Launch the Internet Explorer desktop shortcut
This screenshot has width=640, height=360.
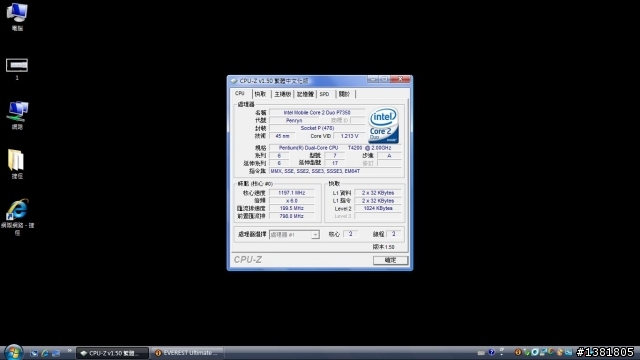point(17,217)
